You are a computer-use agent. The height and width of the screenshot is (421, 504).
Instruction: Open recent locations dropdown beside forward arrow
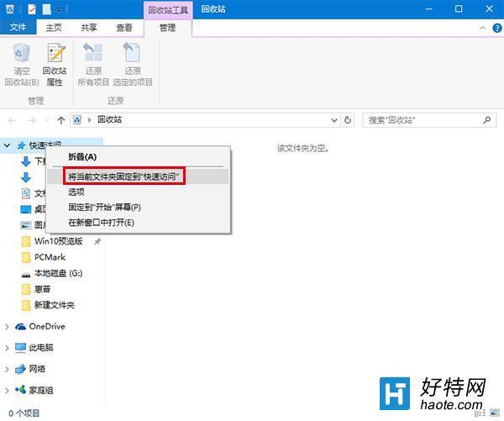(x=47, y=121)
